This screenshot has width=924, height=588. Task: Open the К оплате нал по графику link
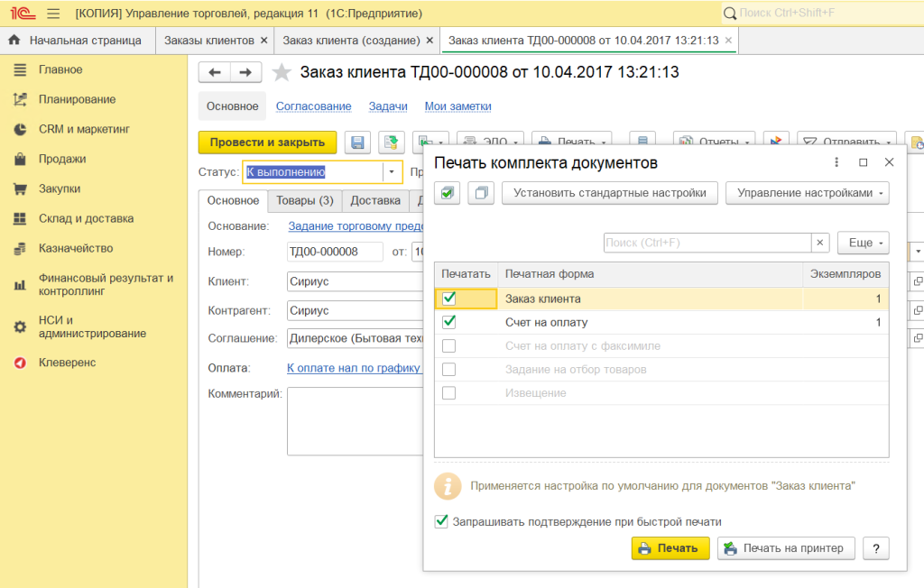354,368
